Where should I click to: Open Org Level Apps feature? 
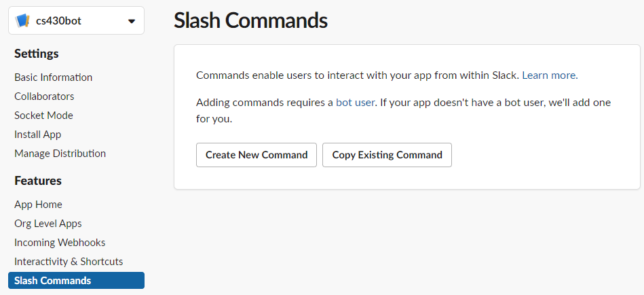click(48, 224)
